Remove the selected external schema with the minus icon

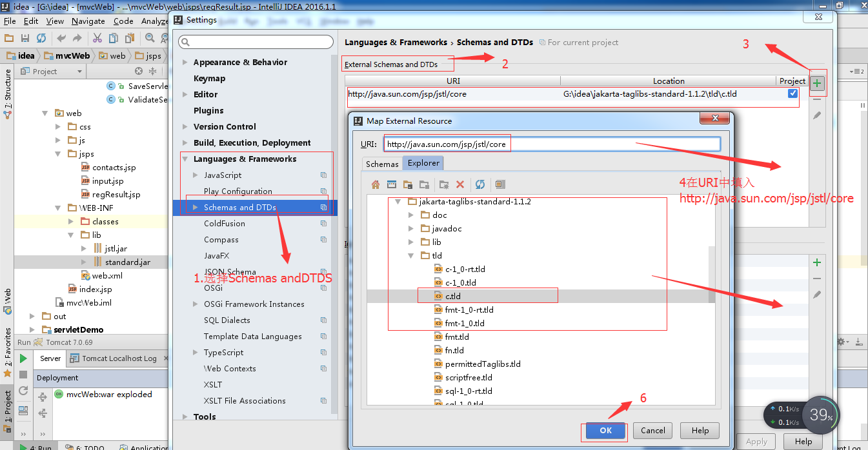tap(817, 99)
